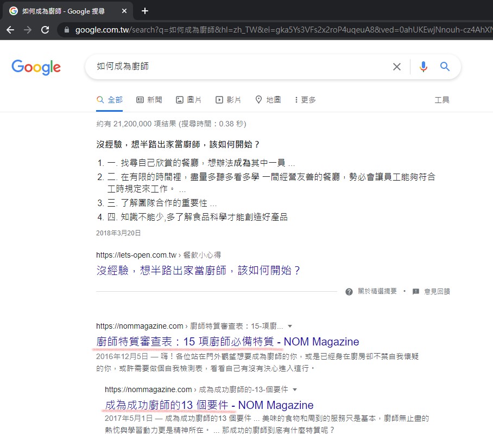Image resolution: width=493 pixels, height=448 pixels.
Task: Click the feedback flag icon next to 意見回饋
Action: tap(416, 292)
